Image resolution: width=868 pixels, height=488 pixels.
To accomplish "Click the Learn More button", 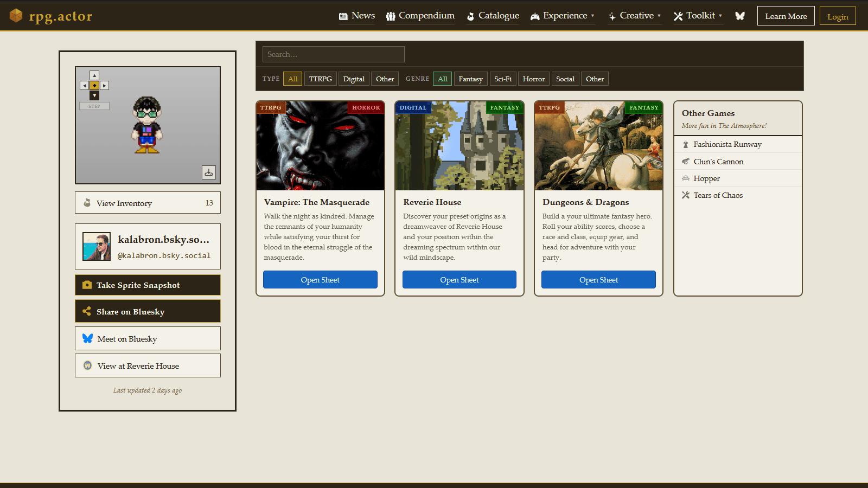I will 786,16.
